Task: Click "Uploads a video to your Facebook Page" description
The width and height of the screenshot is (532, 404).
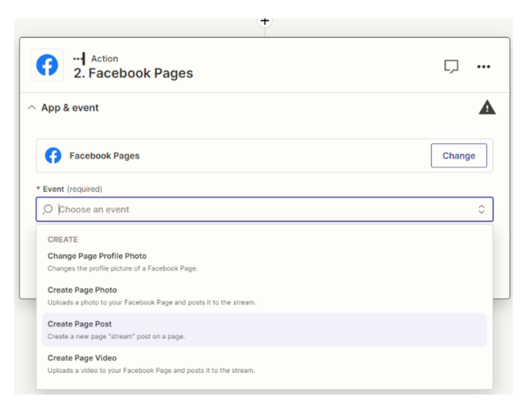Action: tap(151, 370)
